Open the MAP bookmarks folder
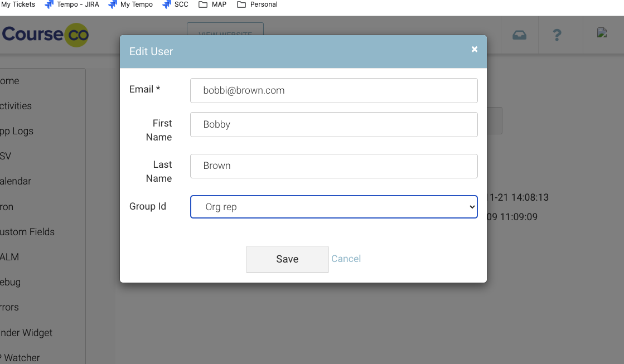Viewport: 624px width, 364px height. click(212, 4)
